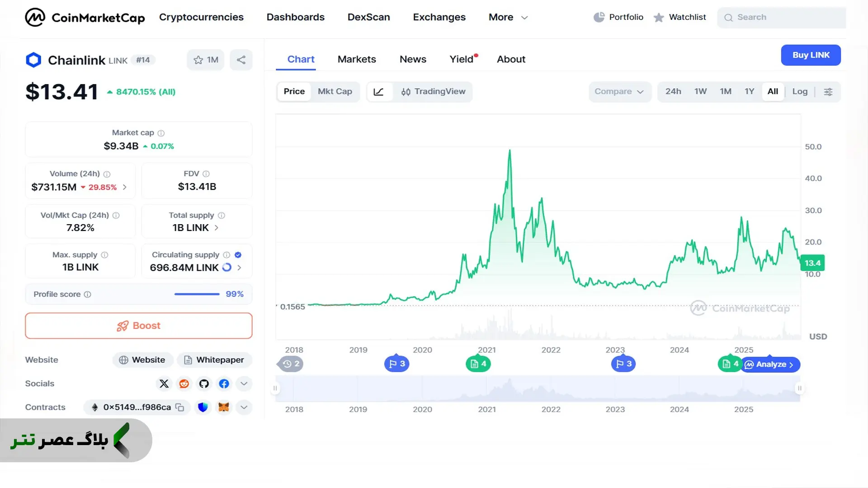Click the CoinMarketCap logo

(x=85, y=17)
